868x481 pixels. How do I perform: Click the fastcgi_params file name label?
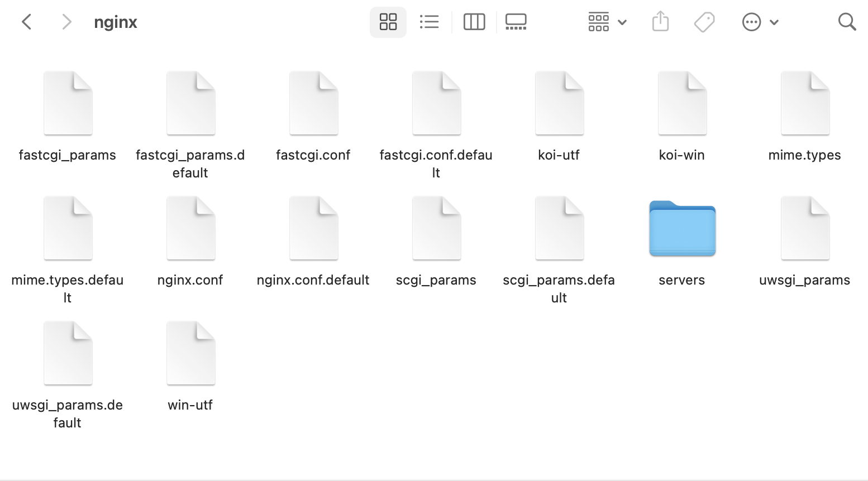pos(68,155)
